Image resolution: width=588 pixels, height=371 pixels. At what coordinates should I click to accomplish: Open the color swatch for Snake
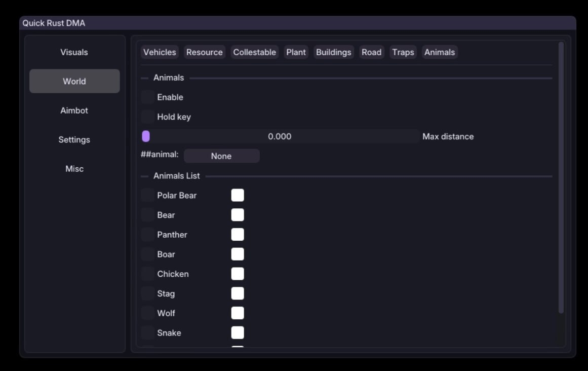tap(238, 333)
